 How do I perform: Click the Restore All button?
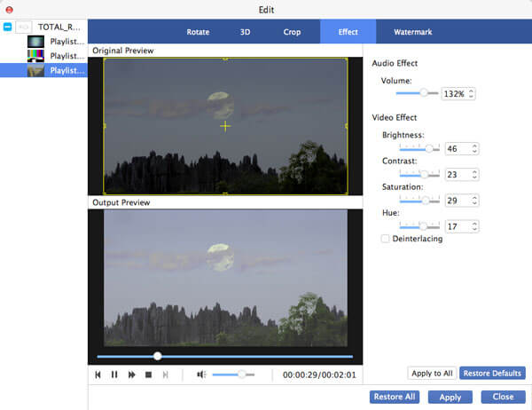coord(395,397)
